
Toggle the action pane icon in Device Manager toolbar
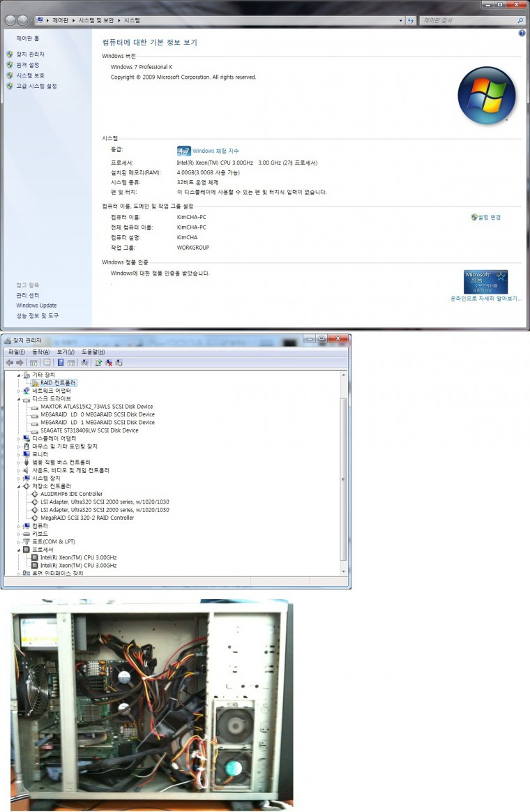pos(71,363)
